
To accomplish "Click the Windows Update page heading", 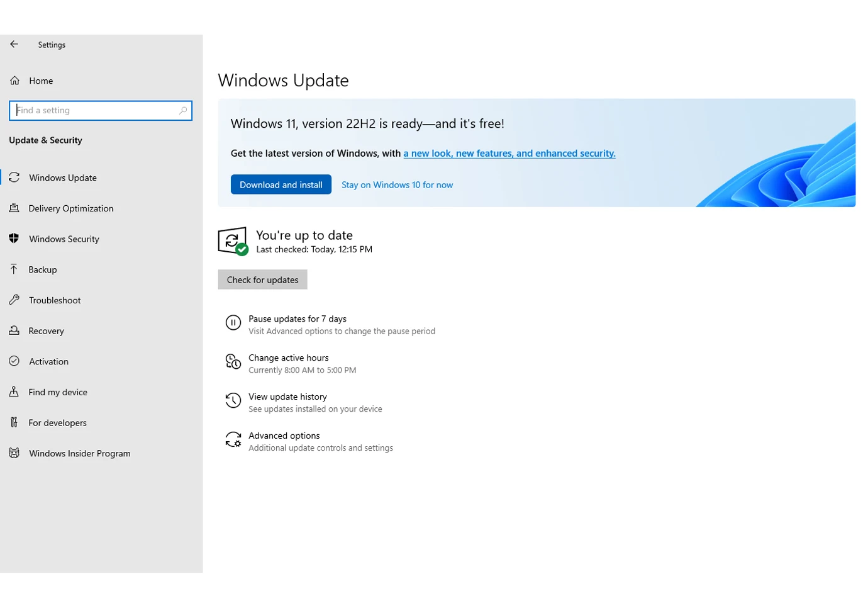I will click(283, 81).
